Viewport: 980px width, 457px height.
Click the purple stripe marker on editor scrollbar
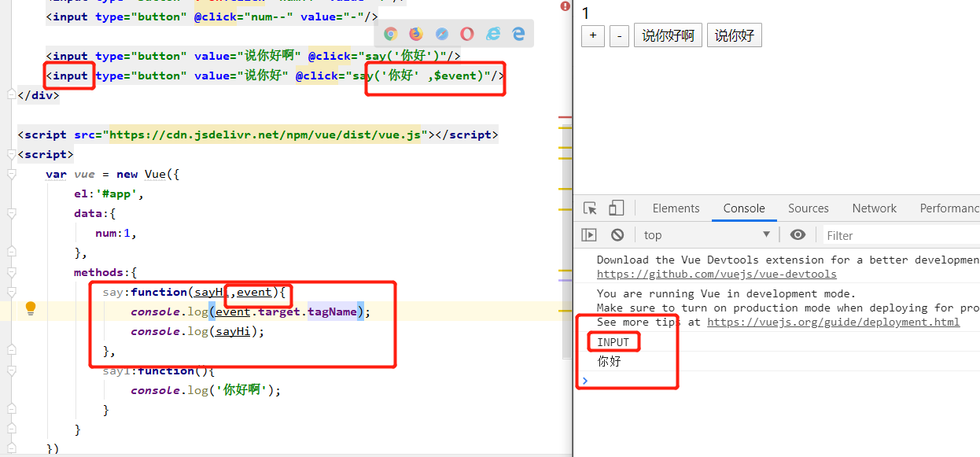pos(565,280)
